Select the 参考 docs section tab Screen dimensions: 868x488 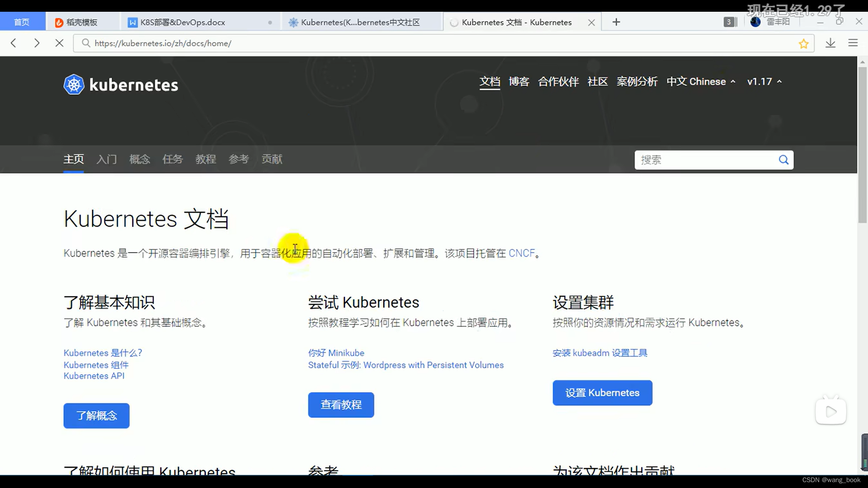(x=239, y=159)
